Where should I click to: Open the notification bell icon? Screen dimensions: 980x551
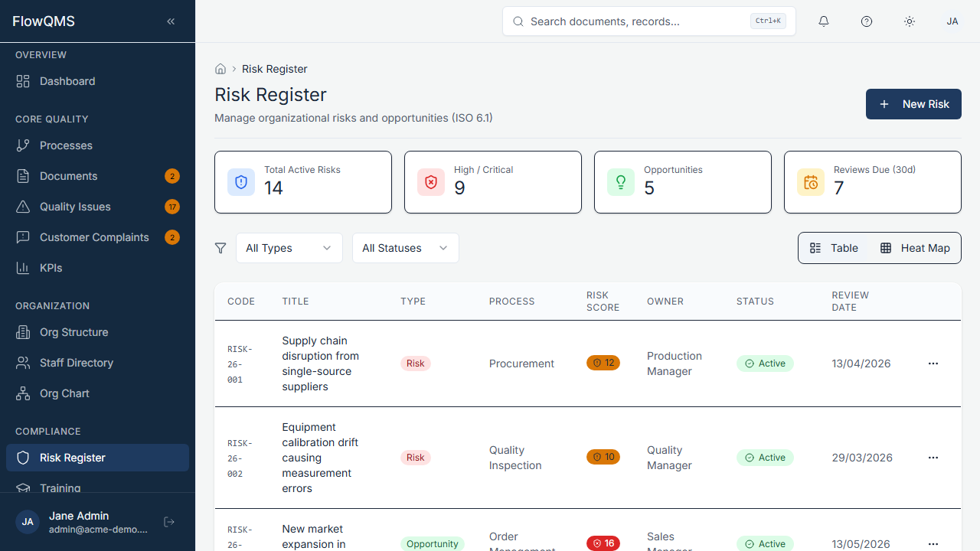point(824,21)
